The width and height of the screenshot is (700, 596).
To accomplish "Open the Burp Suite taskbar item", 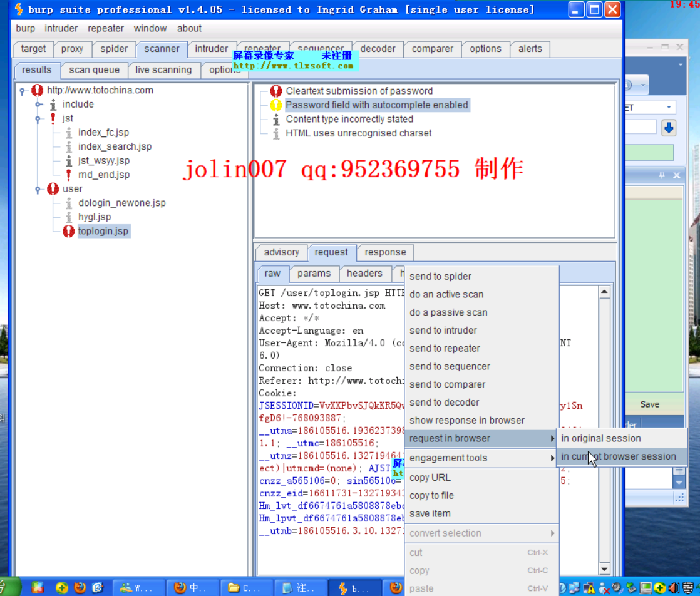I will [x=354, y=588].
